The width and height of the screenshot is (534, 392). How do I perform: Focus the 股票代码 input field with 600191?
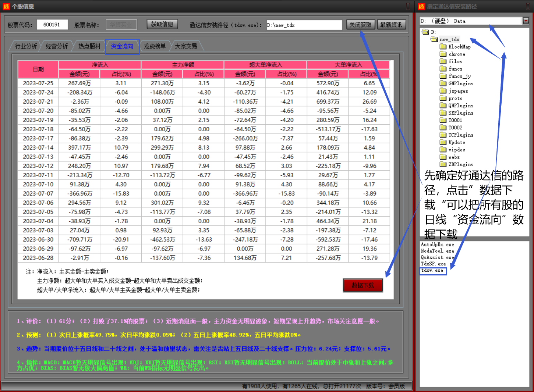(x=52, y=25)
